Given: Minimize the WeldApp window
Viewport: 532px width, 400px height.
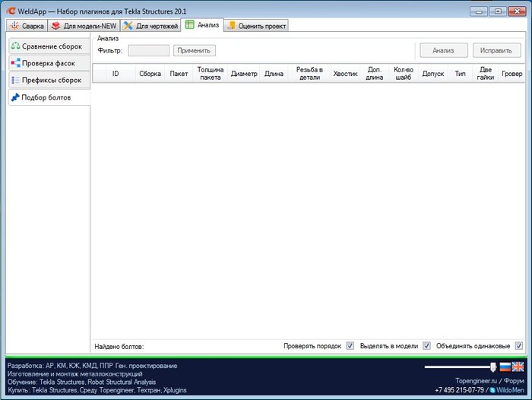Looking at the screenshot, I should [479, 11].
